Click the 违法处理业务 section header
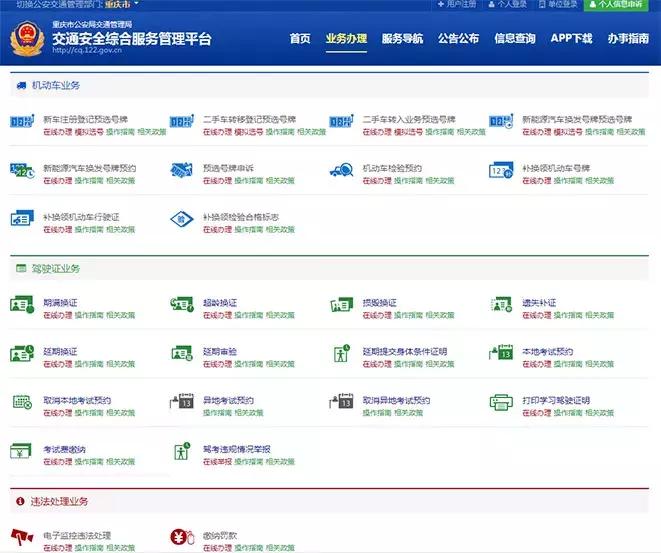The width and height of the screenshot is (661, 553). [x=329, y=502]
